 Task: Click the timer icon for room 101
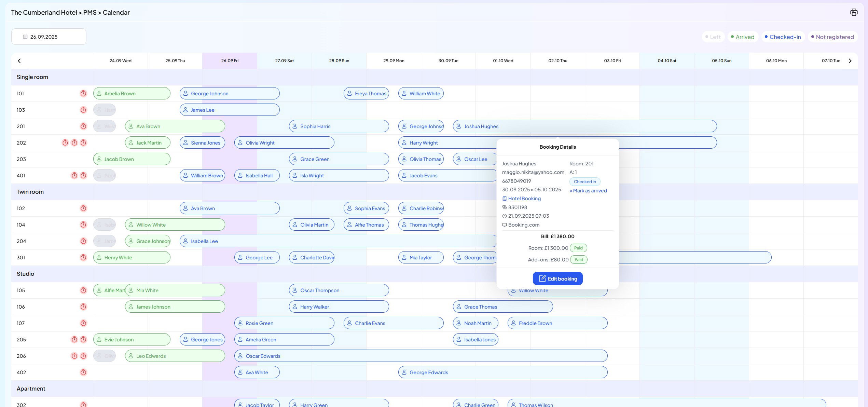click(83, 93)
